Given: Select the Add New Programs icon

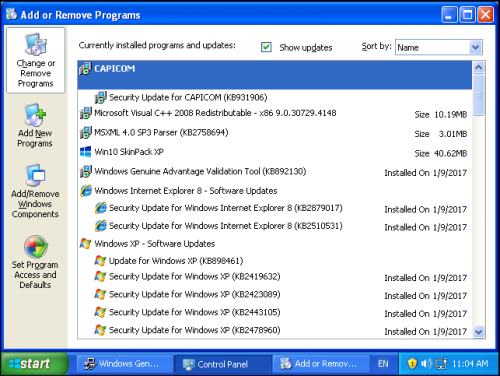Looking at the screenshot, I should pyautogui.click(x=35, y=115).
